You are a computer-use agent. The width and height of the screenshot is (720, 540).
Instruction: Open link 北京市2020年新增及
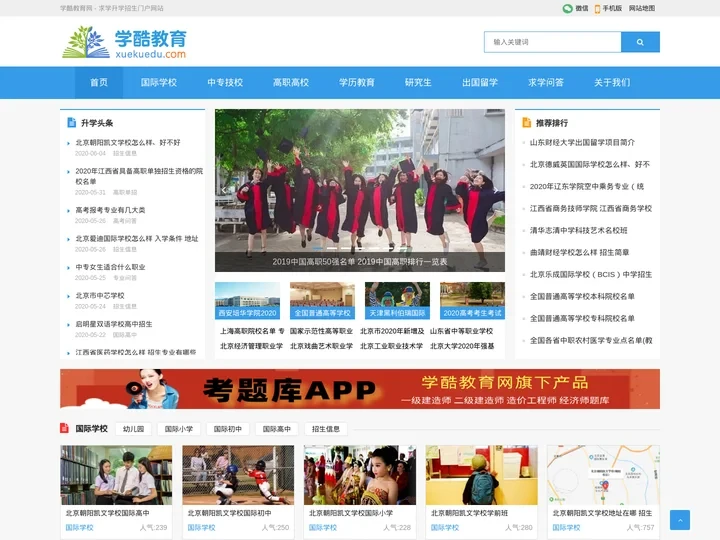pos(392,331)
